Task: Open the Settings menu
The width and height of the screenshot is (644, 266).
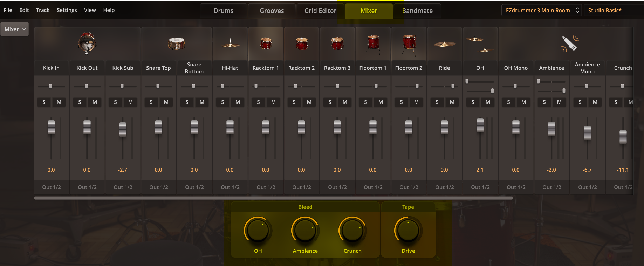Action: click(x=67, y=10)
